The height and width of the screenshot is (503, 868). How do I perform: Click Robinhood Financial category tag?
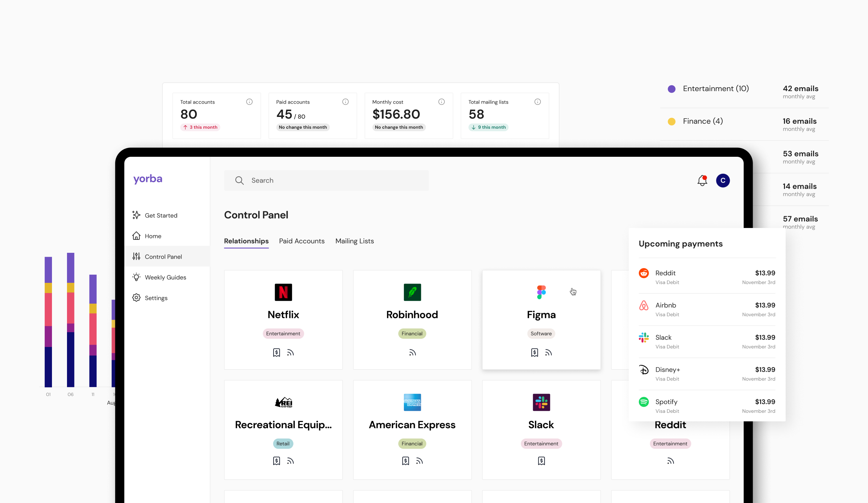click(x=412, y=333)
